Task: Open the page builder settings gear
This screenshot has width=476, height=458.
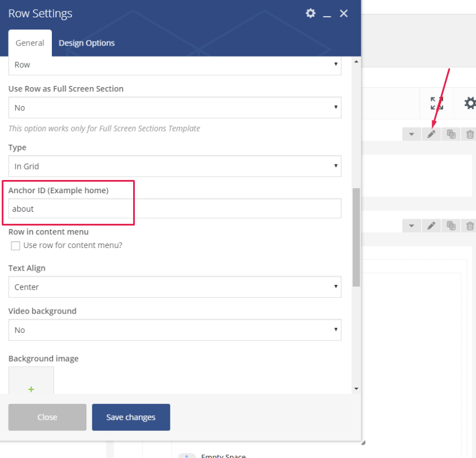Action: [x=470, y=103]
